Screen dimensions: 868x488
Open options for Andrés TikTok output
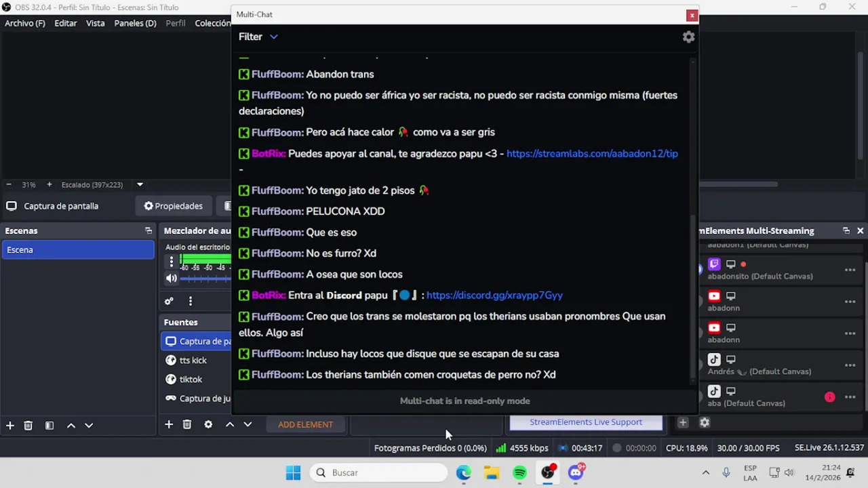850,365
